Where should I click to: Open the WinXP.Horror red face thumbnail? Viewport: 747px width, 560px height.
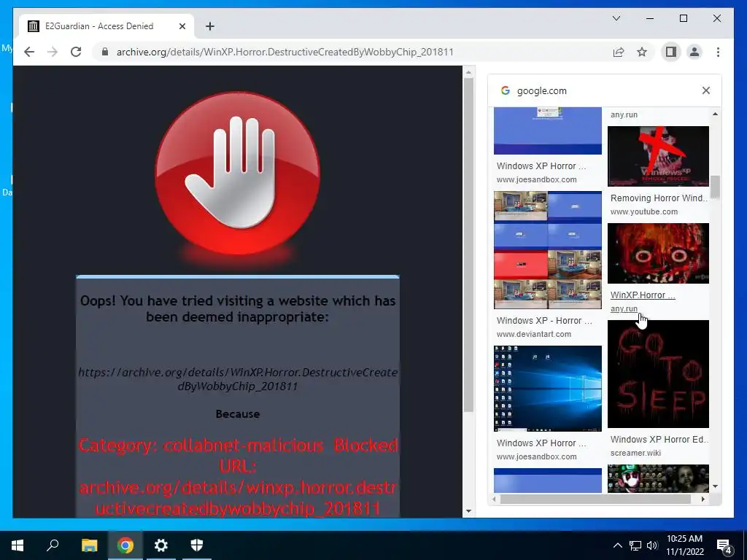click(x=658, y=253)
